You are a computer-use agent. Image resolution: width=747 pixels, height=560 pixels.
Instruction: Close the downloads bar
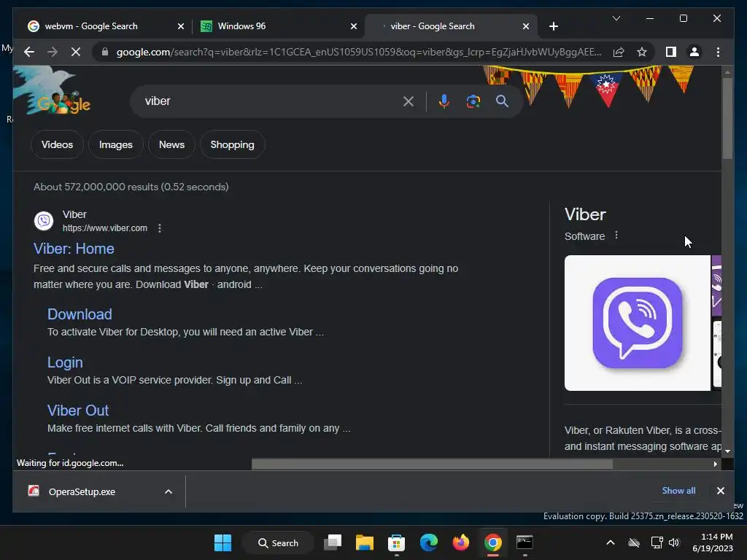click(x=720, y=491)
